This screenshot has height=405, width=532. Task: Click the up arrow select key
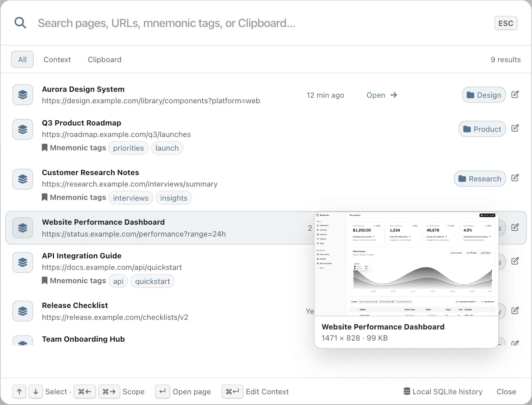(19, 392)
